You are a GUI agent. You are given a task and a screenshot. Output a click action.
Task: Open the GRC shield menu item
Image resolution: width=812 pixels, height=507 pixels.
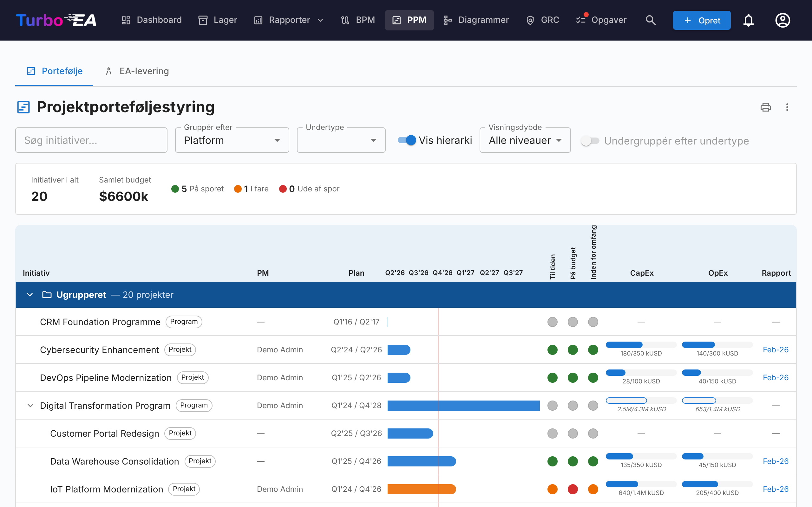tap(543, 20)
